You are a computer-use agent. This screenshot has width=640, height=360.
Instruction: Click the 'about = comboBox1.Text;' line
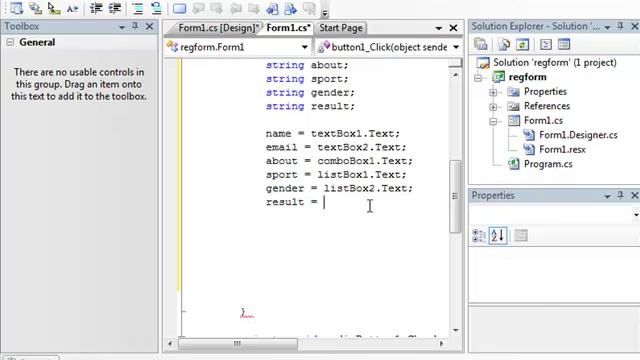339,161
